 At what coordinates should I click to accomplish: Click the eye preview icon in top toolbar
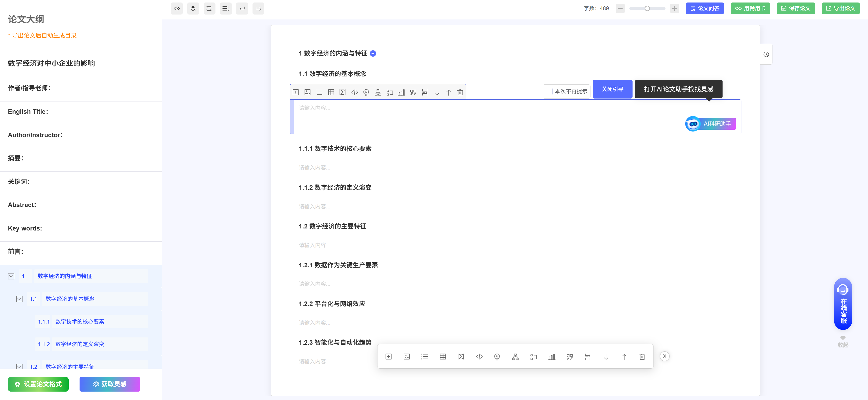click(177, 8)
